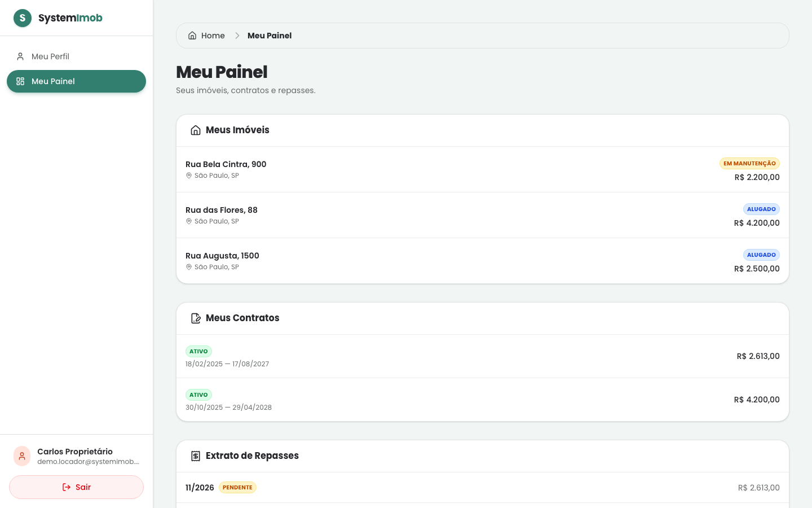Click the Home breadcrumb house icon
812x508 pixels.
tap(192, 36)
